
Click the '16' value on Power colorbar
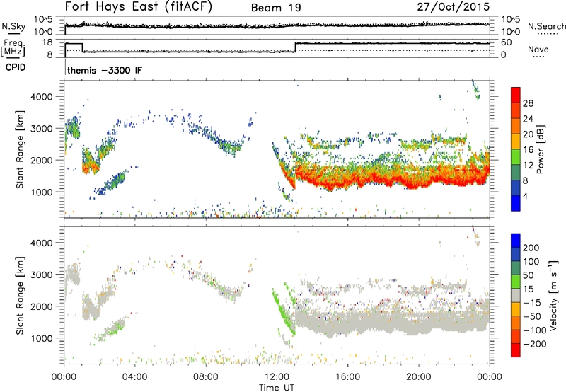tap(528, 150)
